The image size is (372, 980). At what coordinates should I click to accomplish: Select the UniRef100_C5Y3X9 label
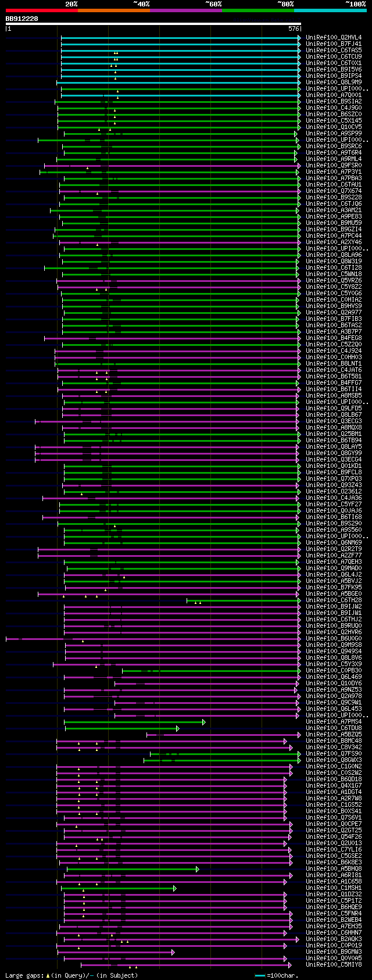[x=334, y=664]
